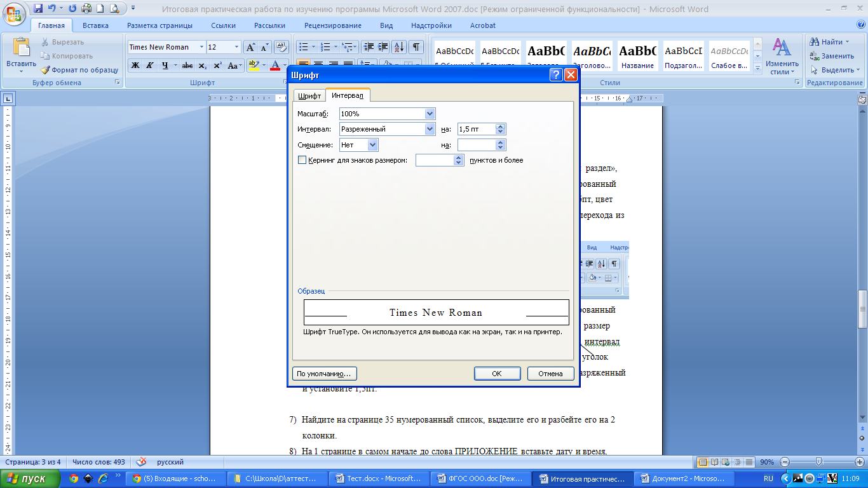Screen dimensions: 868x488
Task: Open the Times New Roman font dropdown
Action: (x=201, y=47)
